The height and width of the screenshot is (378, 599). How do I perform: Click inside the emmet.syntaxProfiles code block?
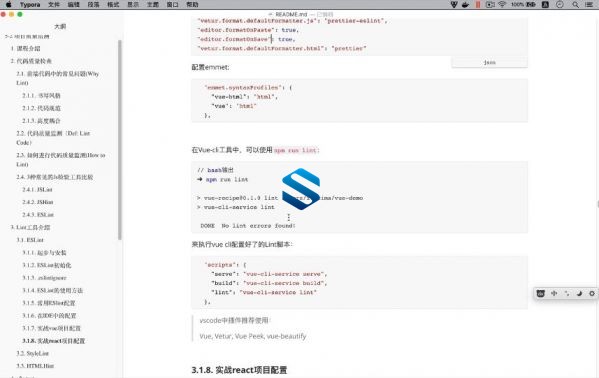359,101
